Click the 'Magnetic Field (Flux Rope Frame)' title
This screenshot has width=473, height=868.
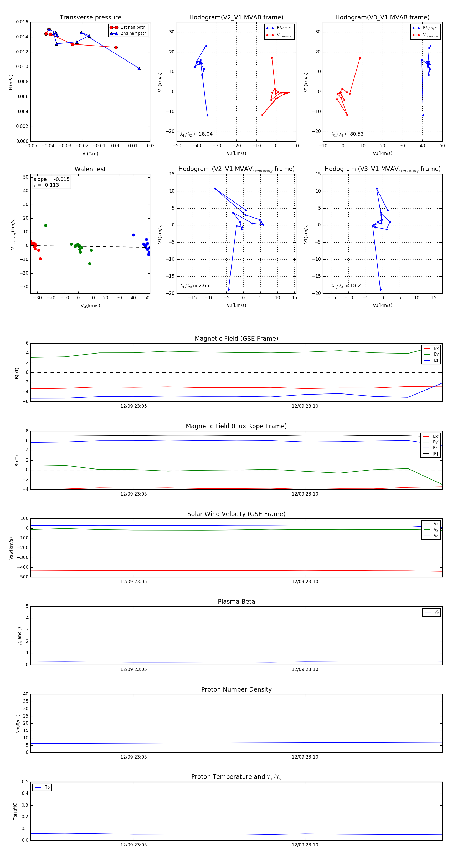[x=236, y=426]
